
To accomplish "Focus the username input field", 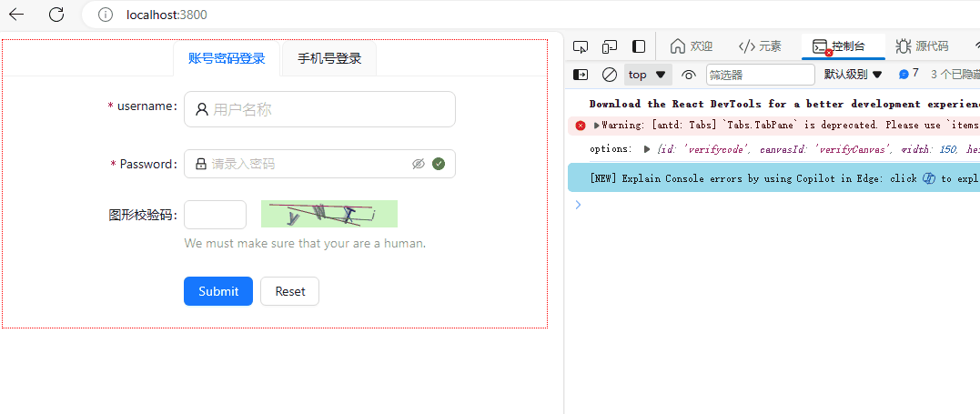I will click(319, 109).
